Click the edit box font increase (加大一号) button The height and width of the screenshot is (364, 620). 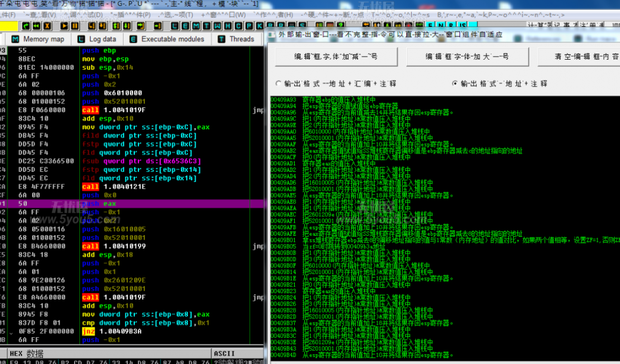467,57
